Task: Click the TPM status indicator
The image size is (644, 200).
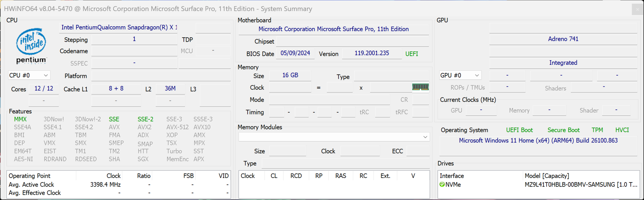Action: coord(597,130)
